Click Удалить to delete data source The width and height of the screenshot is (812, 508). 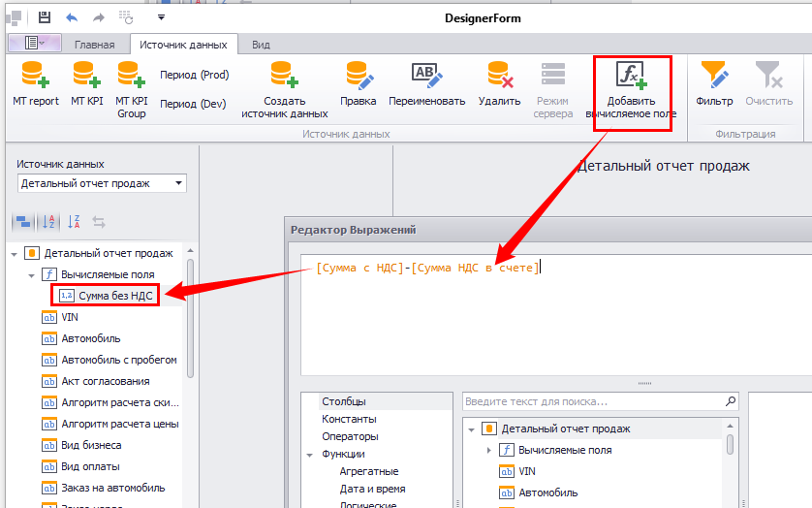coord(500,76)
